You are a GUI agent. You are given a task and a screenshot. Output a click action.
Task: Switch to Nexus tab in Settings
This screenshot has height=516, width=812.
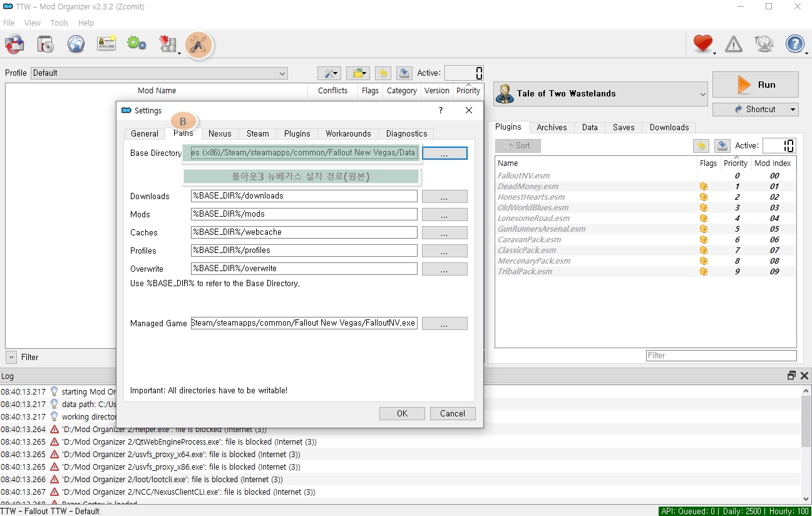click(x=220, y=133)
